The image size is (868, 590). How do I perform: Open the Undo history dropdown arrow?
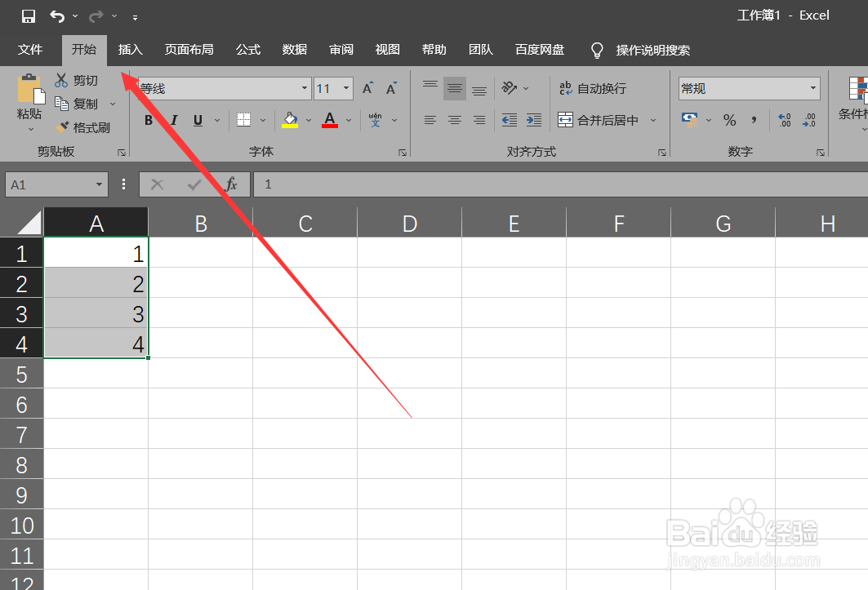75,16
